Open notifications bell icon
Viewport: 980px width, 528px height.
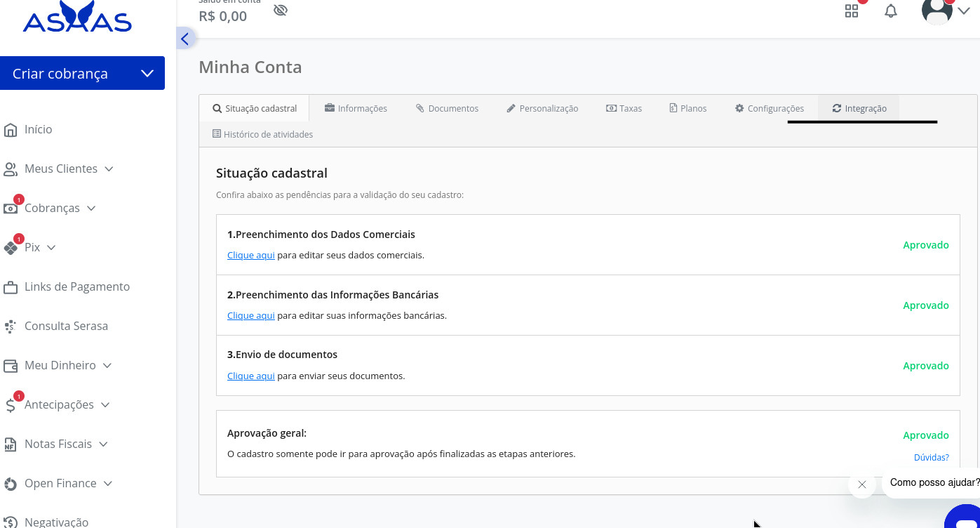[x=891, y=11]
